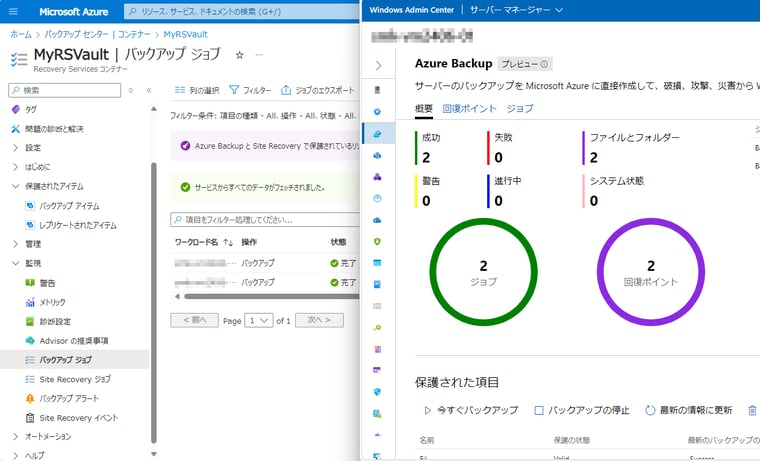
Task: Open the Azure portal hamburger menu
Action: (x=13, y=11)
